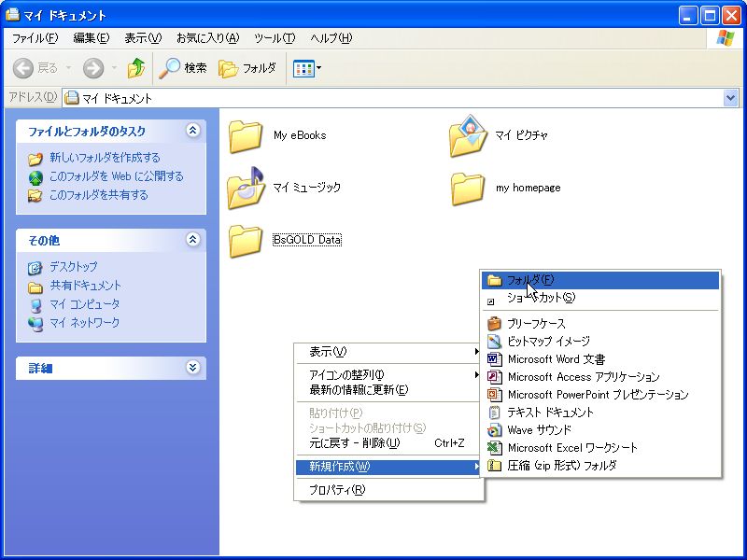Open マイ ネットワーク link in sidebar
Screen dimensions: 747x560
tap(84, 322)
